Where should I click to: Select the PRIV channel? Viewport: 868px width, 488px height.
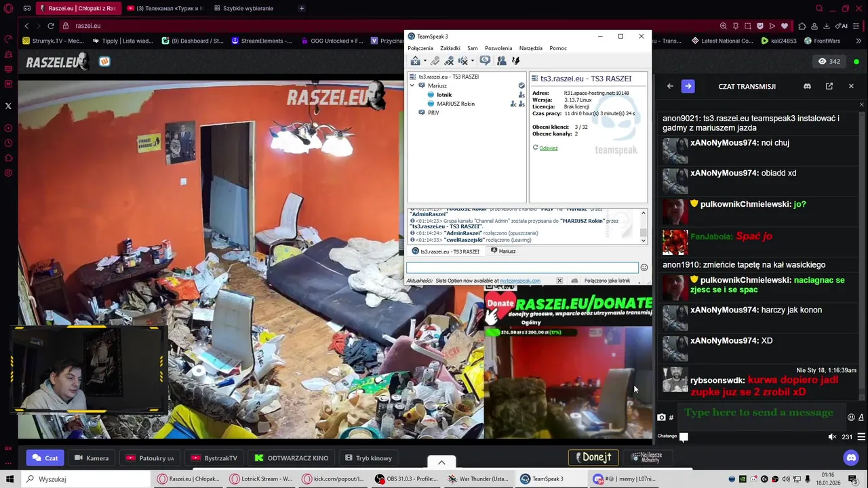tap(433, 113)
